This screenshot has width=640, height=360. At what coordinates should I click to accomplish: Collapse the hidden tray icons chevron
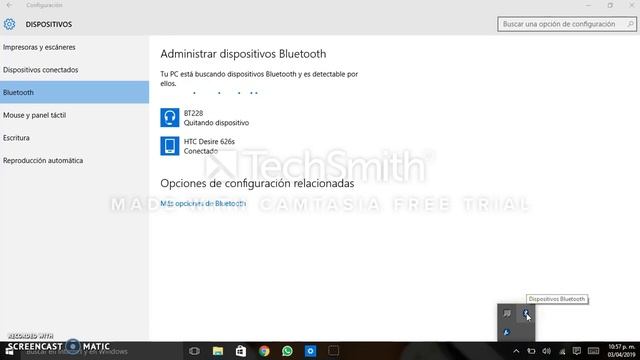click(x=516, y=351)
